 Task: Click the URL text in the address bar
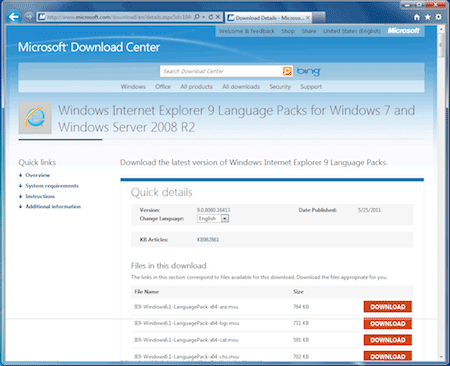click(119, 17)
